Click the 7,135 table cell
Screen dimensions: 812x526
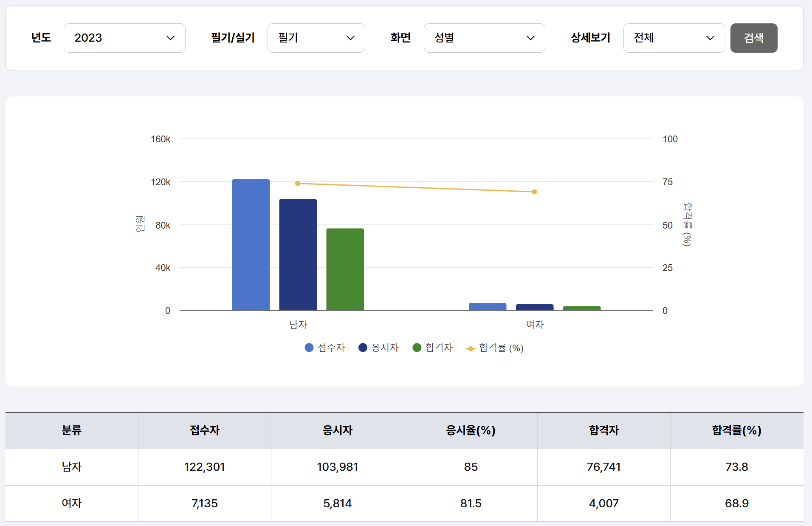[x=205, y=503]
